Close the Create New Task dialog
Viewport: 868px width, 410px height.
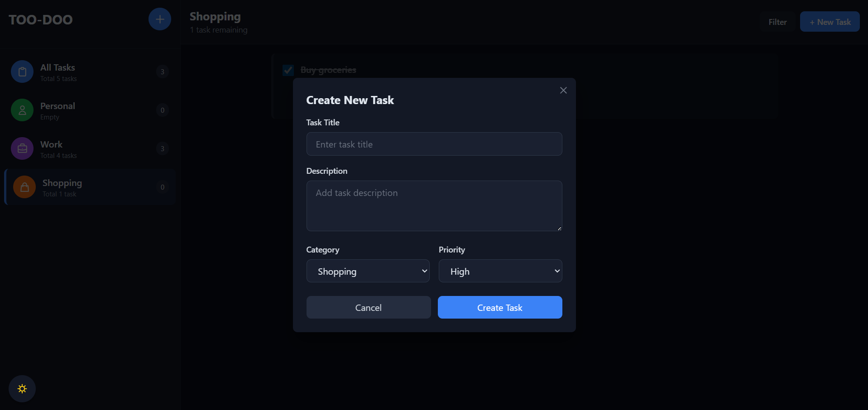coord(563,91)
